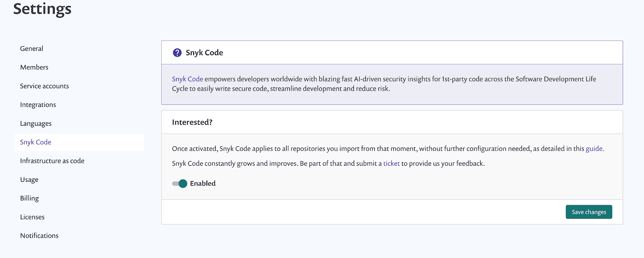Click the Save changes button

589,212
